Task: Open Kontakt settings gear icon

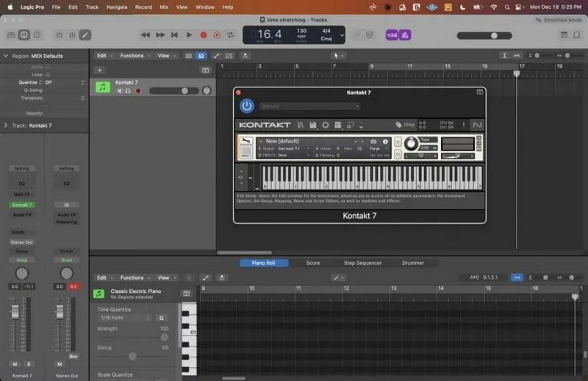Action: pyautogui.click(x=326, y=126)
